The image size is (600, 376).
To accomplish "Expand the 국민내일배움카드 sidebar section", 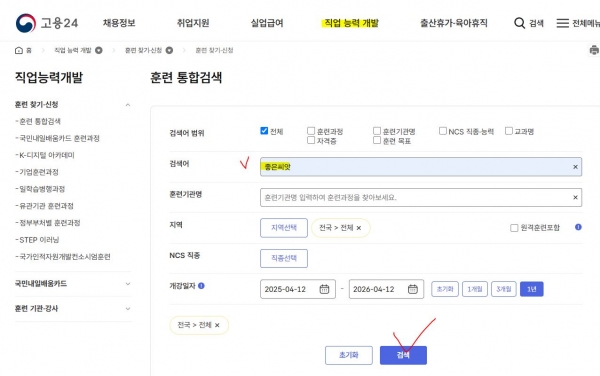I will (x=128, y=284).
